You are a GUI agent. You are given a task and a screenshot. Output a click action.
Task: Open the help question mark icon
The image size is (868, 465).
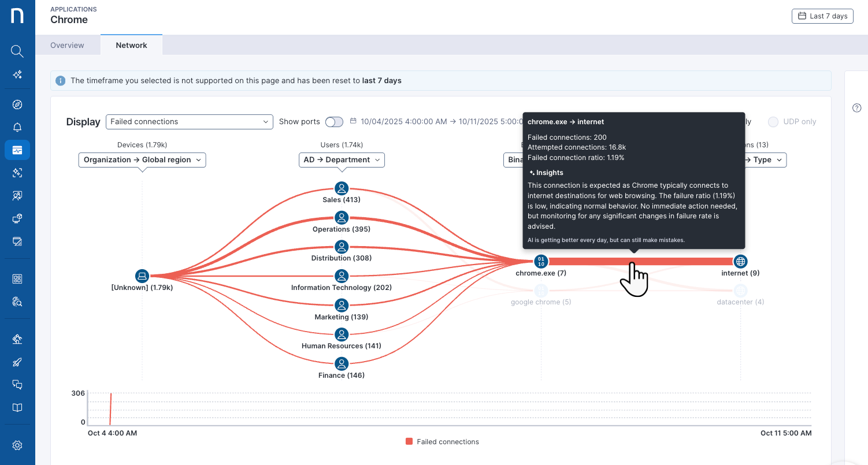857,108
